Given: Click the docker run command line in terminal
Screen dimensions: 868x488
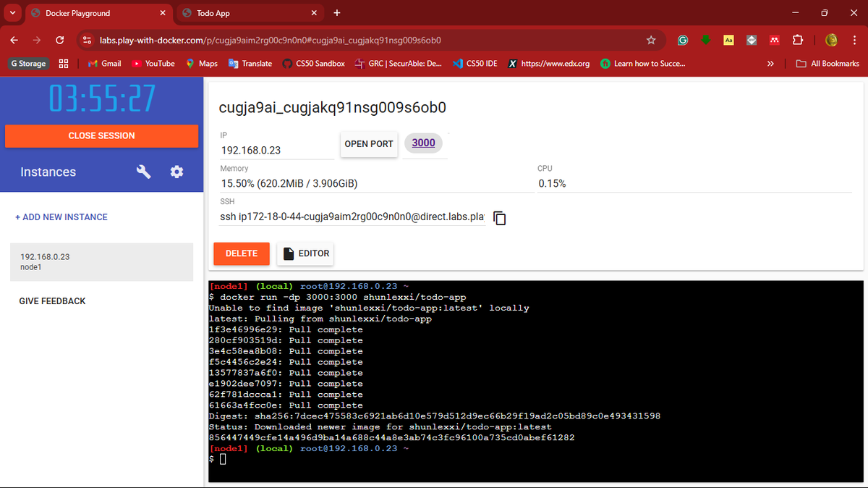Looking at the screenshot, I should point(338,297).
